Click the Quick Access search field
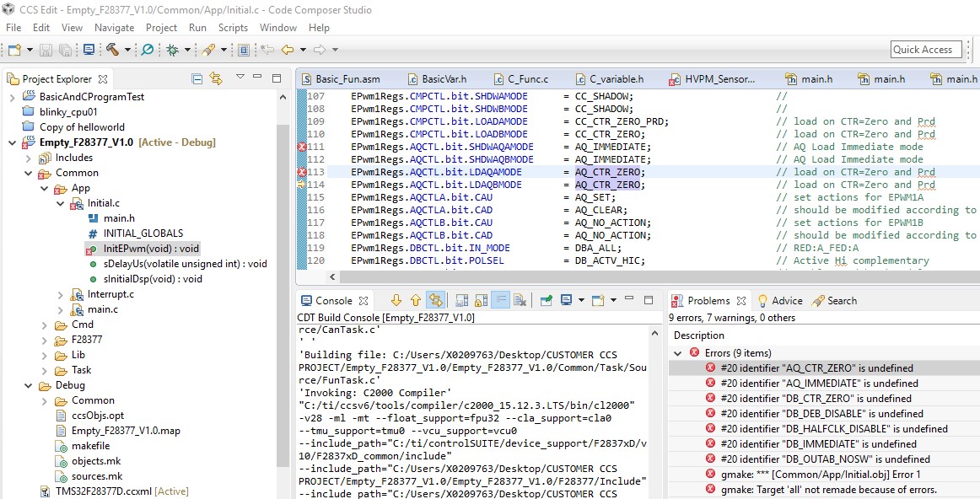The image size is (980, 499). point(926,50)
